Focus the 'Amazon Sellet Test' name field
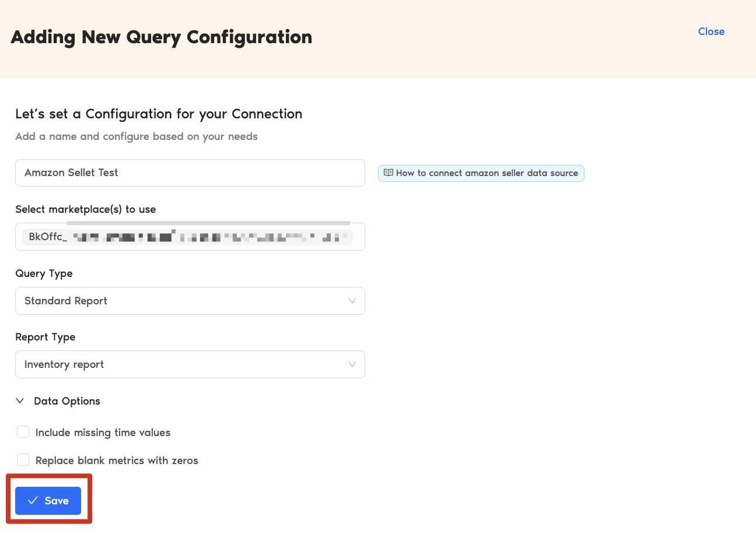 [x=190, y=173]
